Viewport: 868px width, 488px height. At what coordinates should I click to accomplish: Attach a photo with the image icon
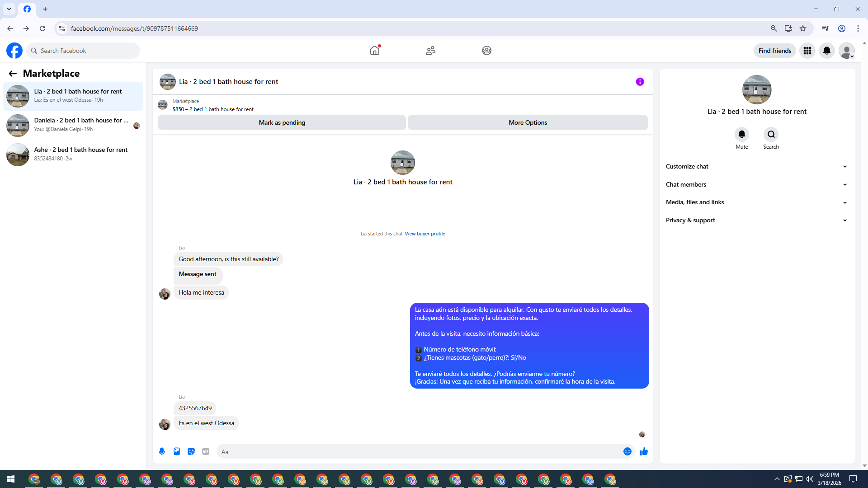[x=177, y=451]
